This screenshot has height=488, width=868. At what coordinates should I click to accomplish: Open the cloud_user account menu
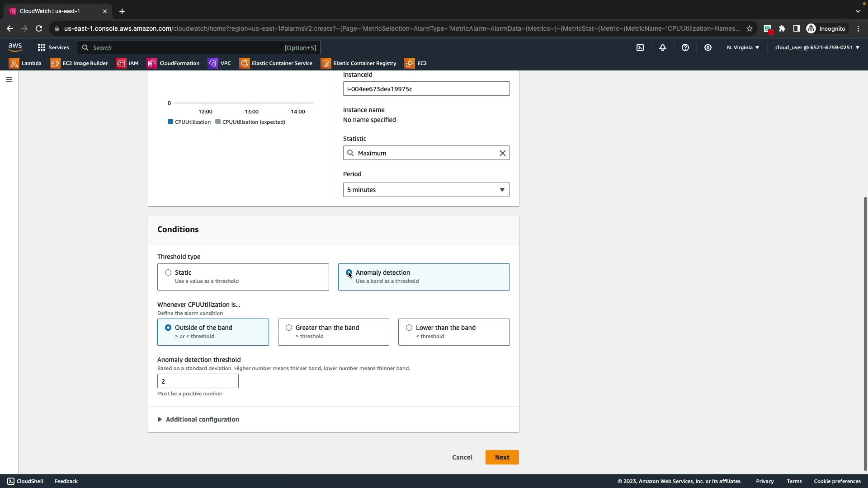[x=817, y=47]
